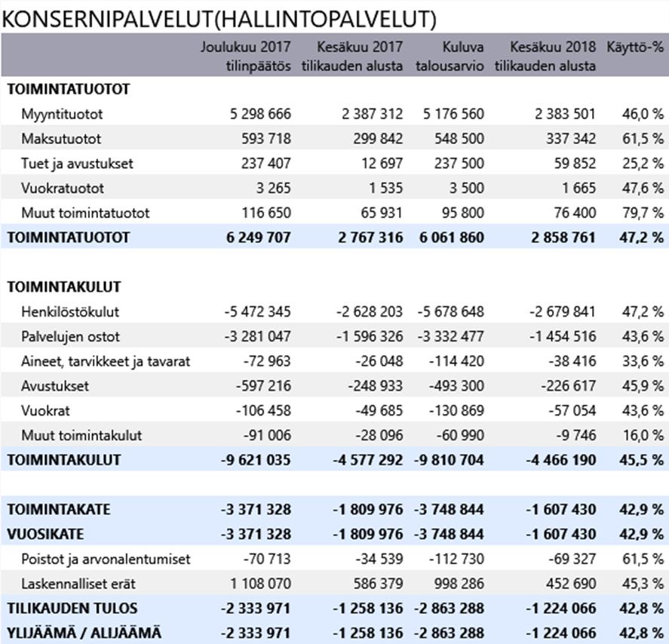669x644 pixels.
Task: Click the 'Käyttö-%' column header
Action: [635, 47]
